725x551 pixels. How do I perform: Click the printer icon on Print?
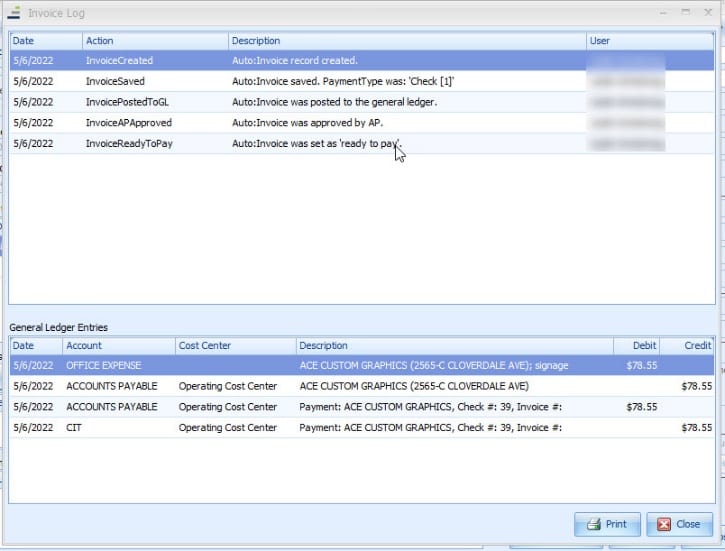point(594,524)
